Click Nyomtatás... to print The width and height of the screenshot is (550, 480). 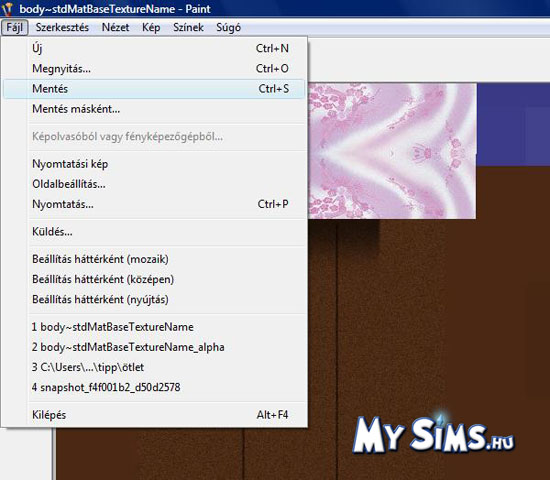point(154,204)
